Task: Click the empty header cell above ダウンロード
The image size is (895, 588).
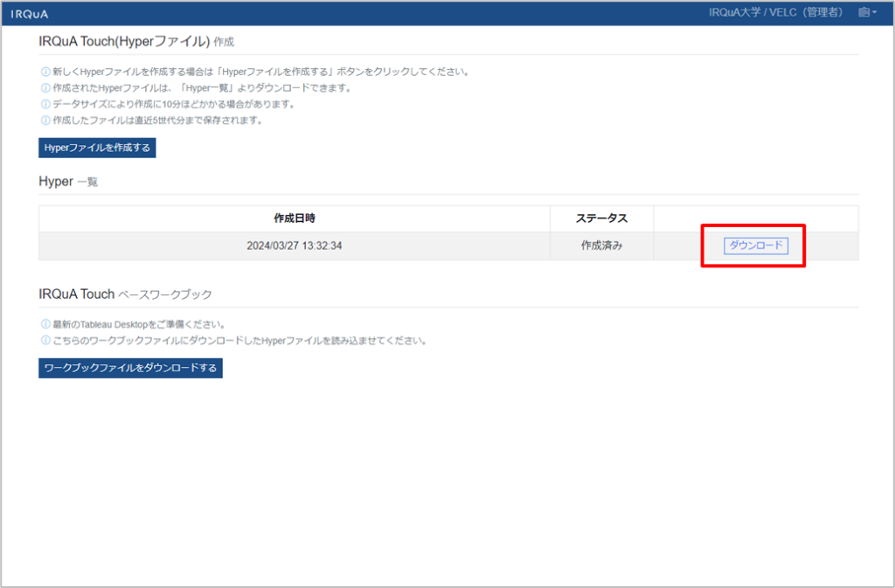Action: tap(756, 218)
